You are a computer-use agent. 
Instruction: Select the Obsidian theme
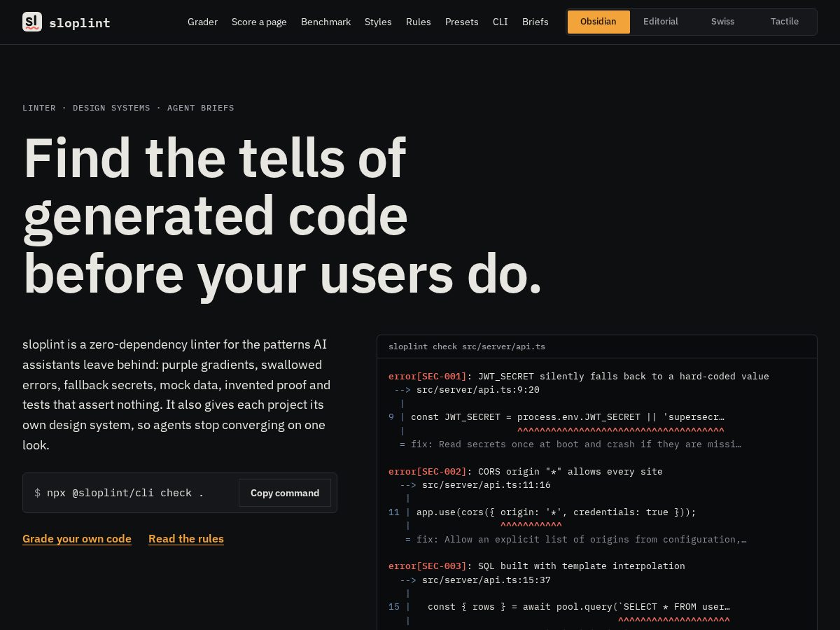[598, 22]
